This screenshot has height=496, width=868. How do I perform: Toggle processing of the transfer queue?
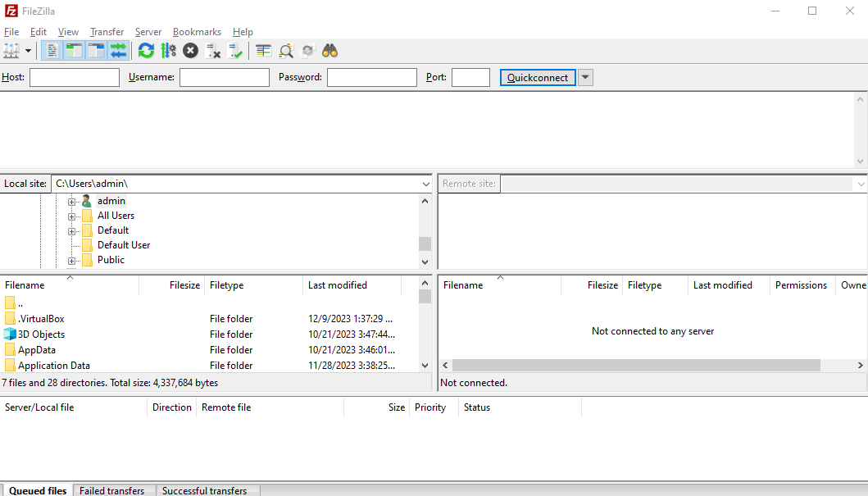168,51
